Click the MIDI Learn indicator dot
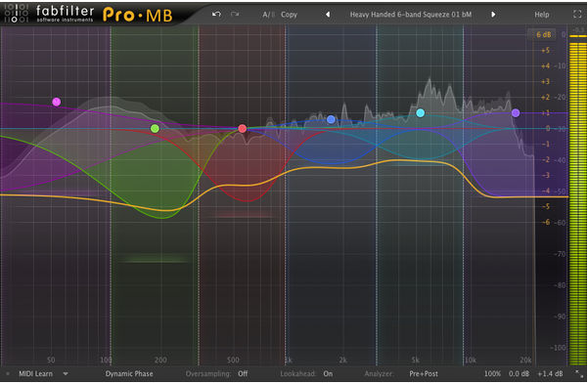The image size is (588, 384). (x=8, y=373)
